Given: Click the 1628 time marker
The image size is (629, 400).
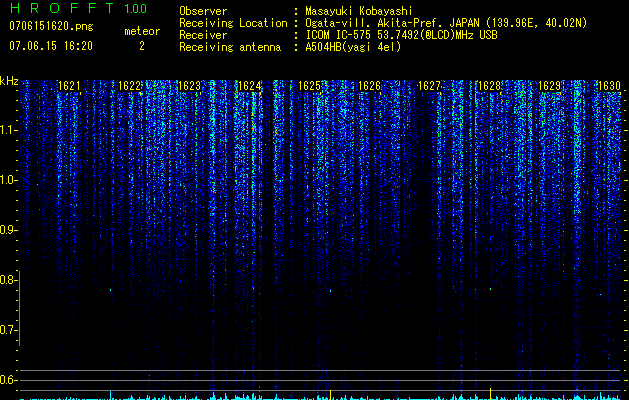Looking at the screenshot, I should pos(489,86).
